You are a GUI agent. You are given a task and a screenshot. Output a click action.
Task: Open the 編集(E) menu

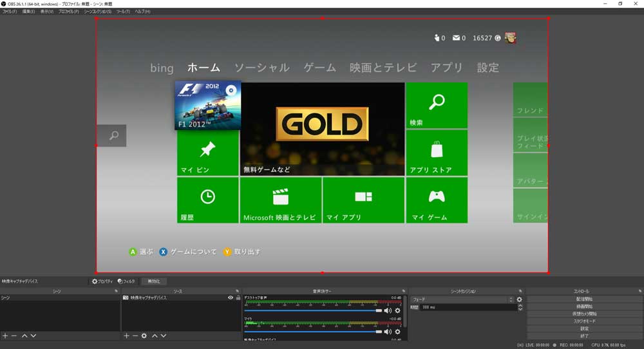pyautogui.click(x=28, y=12)
